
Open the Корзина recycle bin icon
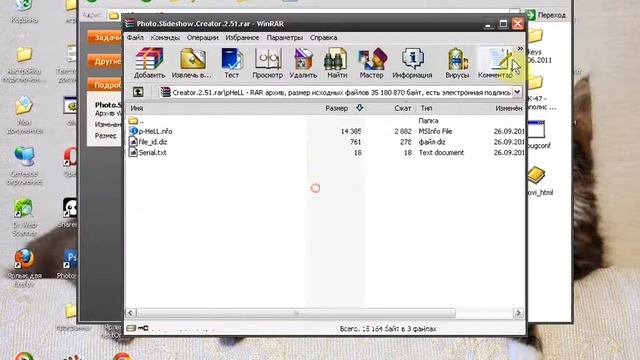coord(24,11)
